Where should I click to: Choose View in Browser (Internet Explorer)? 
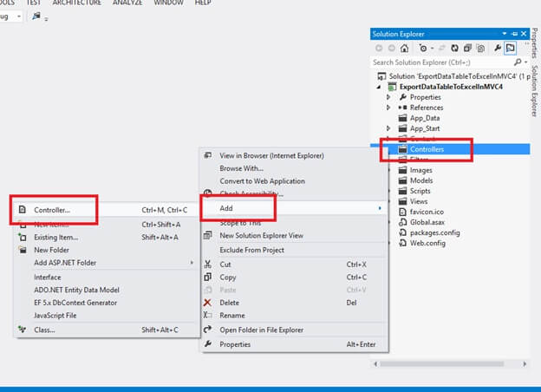[294, 155]
